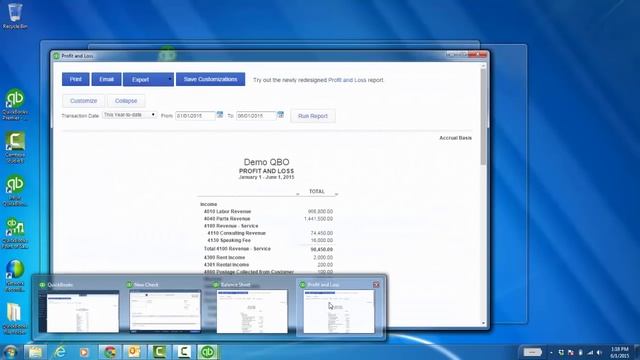Viewport: 640px width, 360px height.
Task: Click the taskbar clock showing 1:38 PM
Action: click(619, 352)
